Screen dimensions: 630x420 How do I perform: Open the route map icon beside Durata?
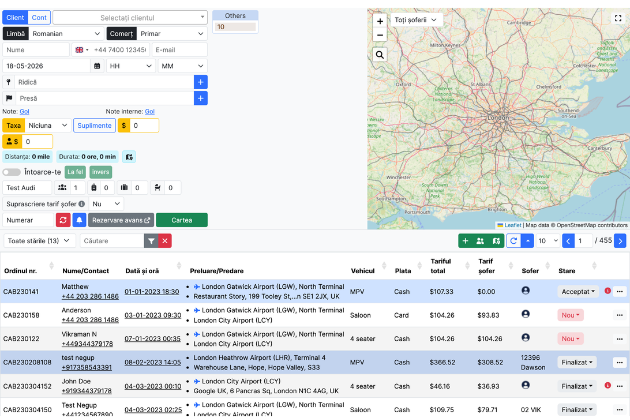pyautogui.click(x=129, y=157)
